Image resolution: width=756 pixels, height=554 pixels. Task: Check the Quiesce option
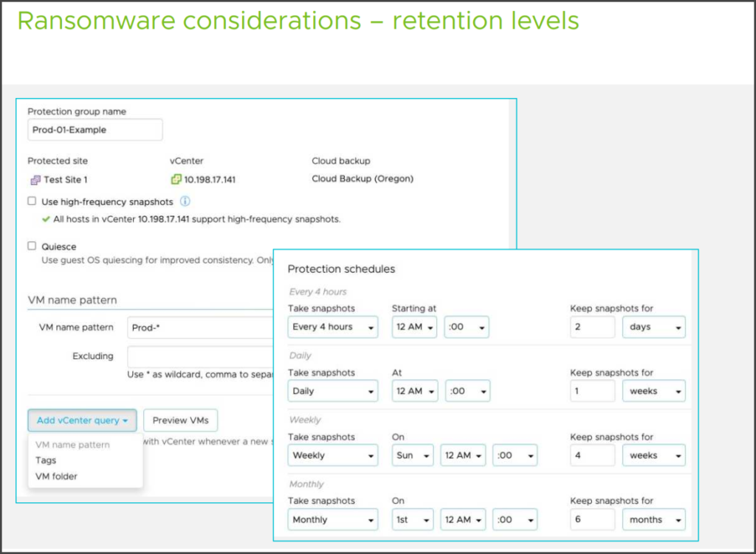pyautogui.click(x=31, y=246)
